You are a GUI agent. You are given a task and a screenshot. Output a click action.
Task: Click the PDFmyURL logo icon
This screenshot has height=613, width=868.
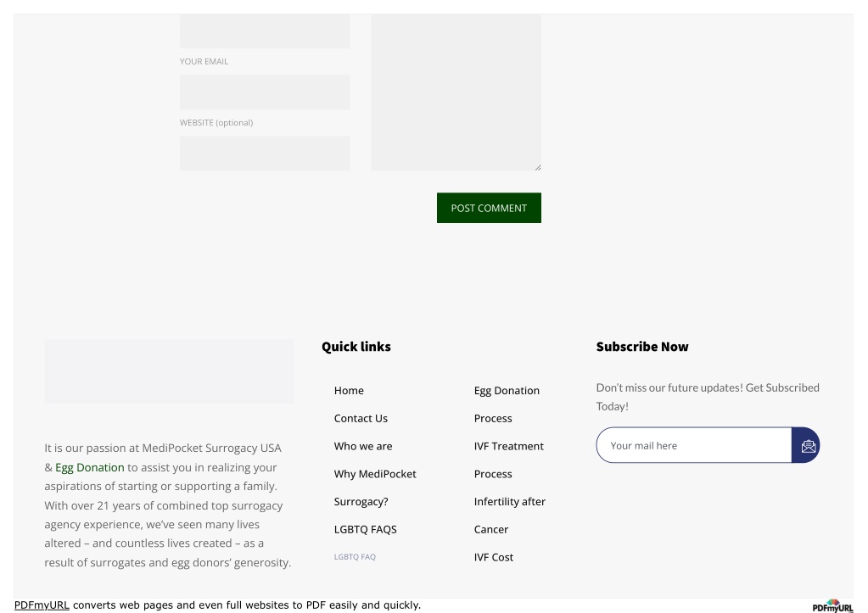832,606
